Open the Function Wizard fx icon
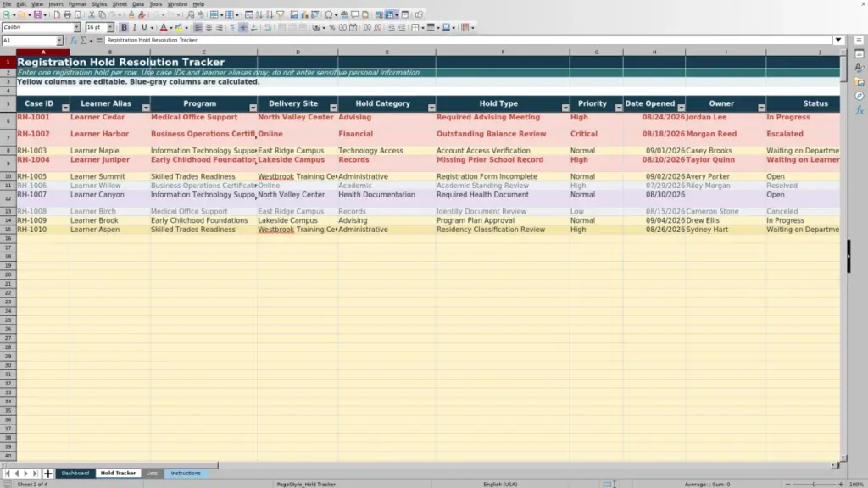The image size is (868, 488). [74, 41]
